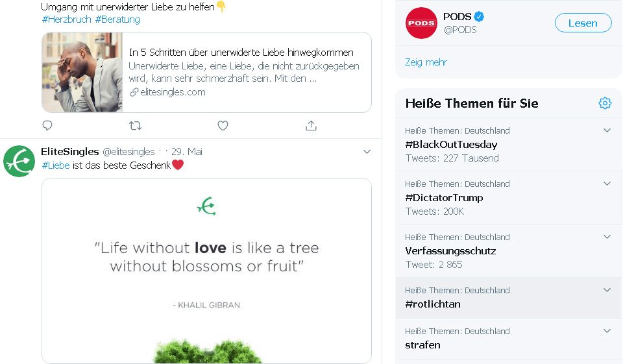
Task: Click the #Beratung hashtag
Action: pyautogui.click(x=117, y=19)
